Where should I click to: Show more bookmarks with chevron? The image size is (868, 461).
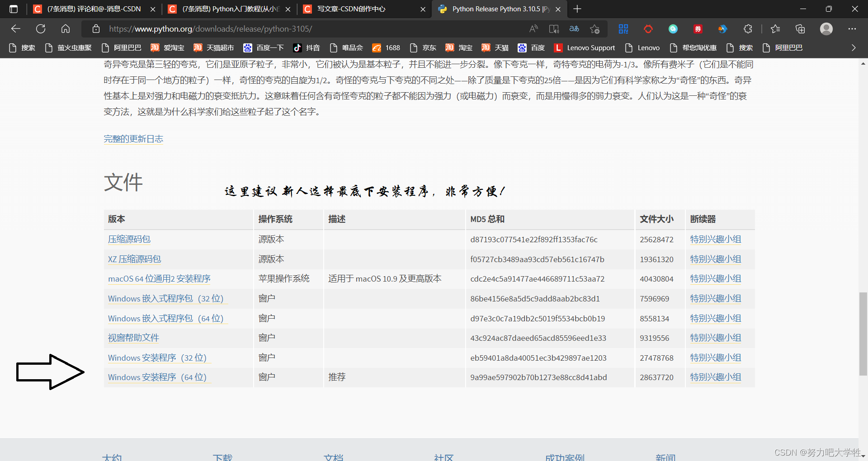[x=854, y=47]
